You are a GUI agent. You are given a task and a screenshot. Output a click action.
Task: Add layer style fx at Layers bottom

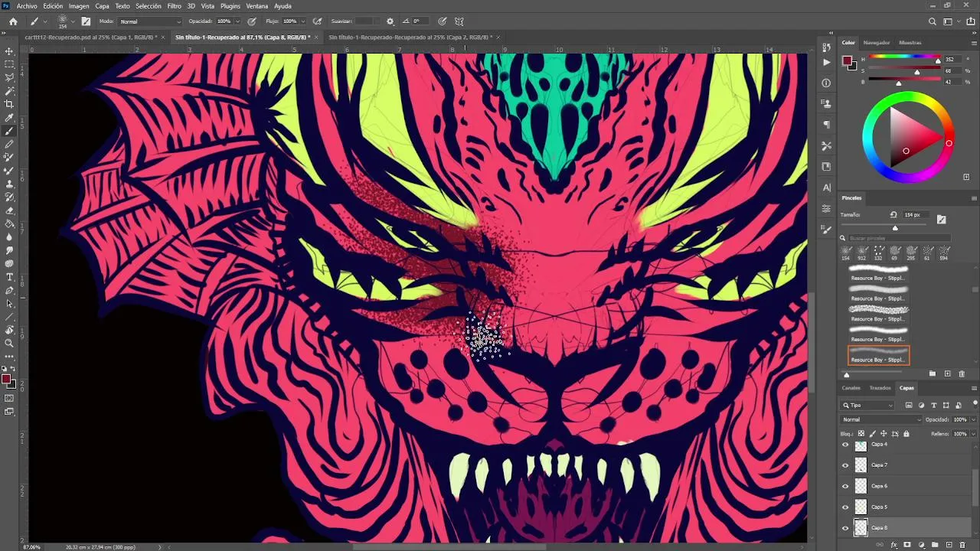(x=893, y=545)
